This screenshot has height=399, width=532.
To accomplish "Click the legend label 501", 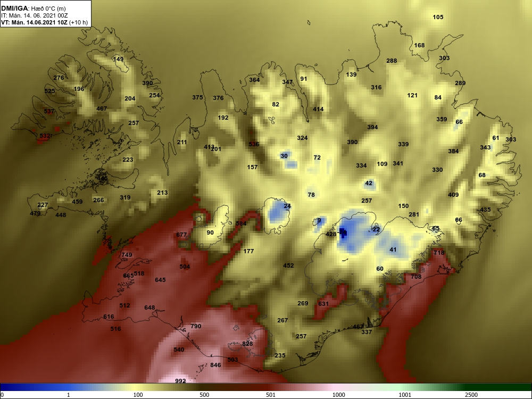I will tap(271, 395).
